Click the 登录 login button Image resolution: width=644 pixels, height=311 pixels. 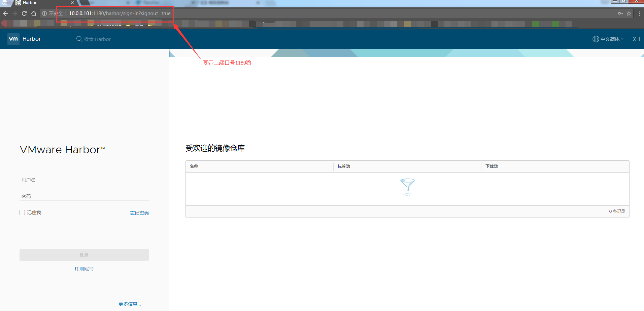84,255
